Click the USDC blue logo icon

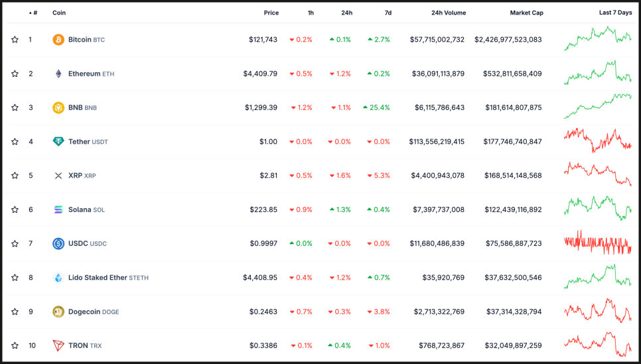click(x=58, y=243)
